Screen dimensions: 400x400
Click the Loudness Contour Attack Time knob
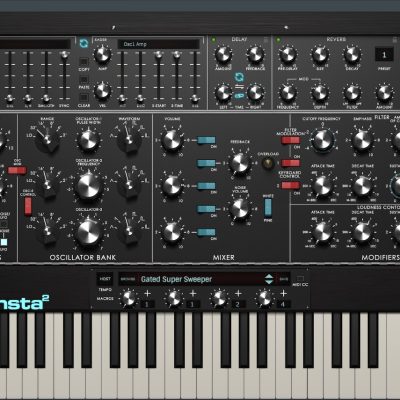coord(322,232)
